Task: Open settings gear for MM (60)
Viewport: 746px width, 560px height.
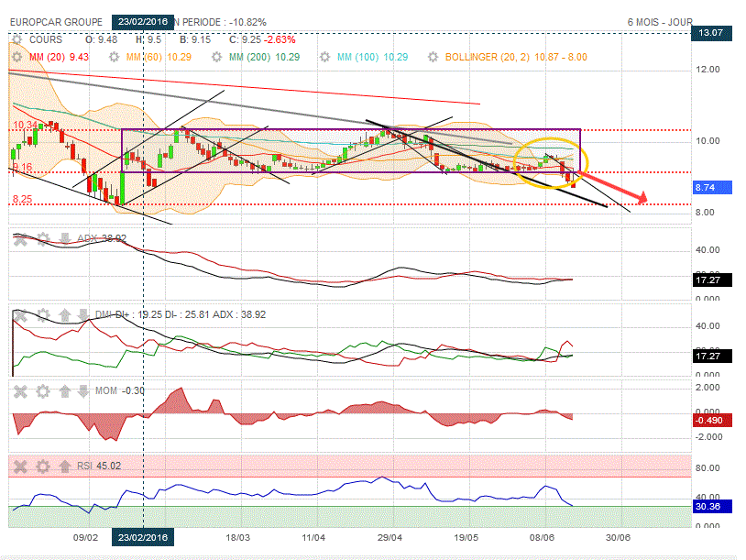Action: [116, 57]
